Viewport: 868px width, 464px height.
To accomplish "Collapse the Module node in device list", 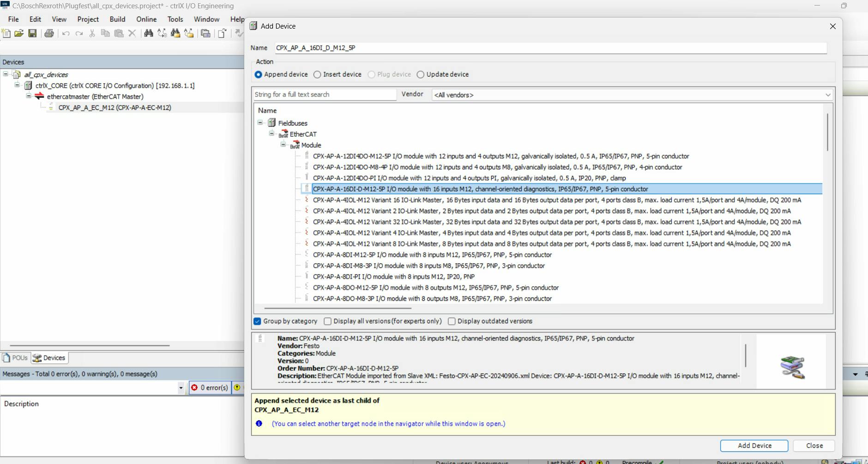I will pos(283,145).
